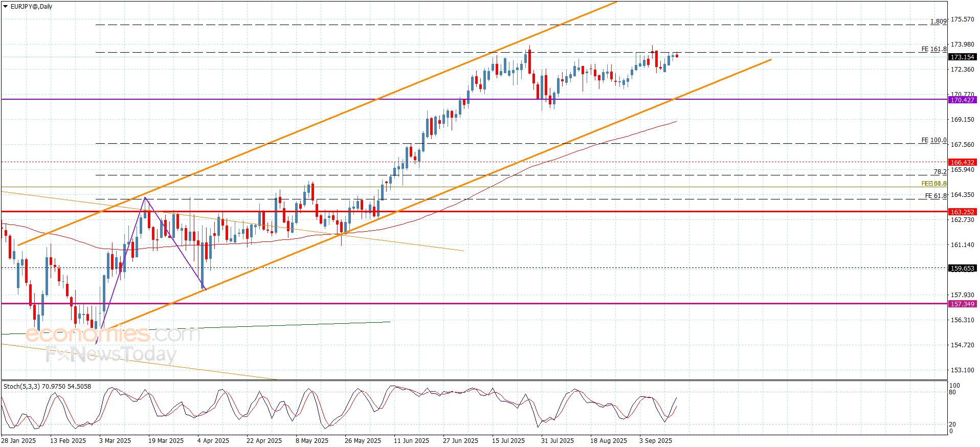Screen dimensions: 980x447
Task: Select the current price tag 173.154
Action: 962,57
